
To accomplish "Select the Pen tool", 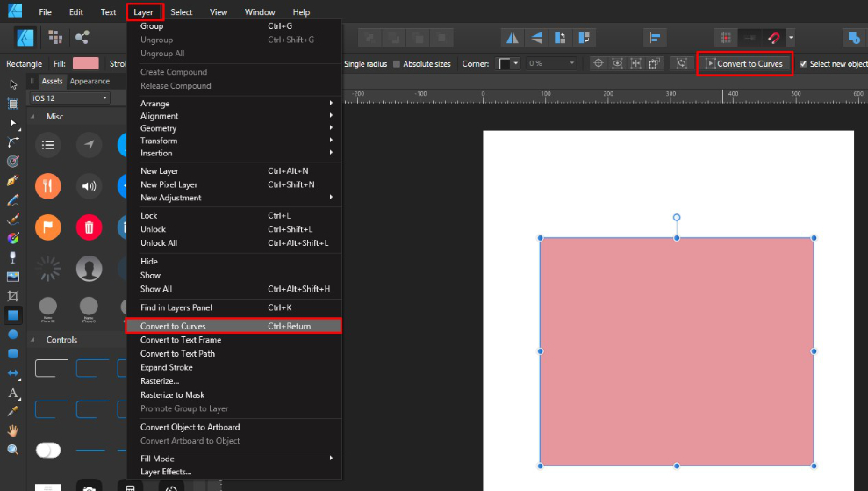I will (13, 180).
